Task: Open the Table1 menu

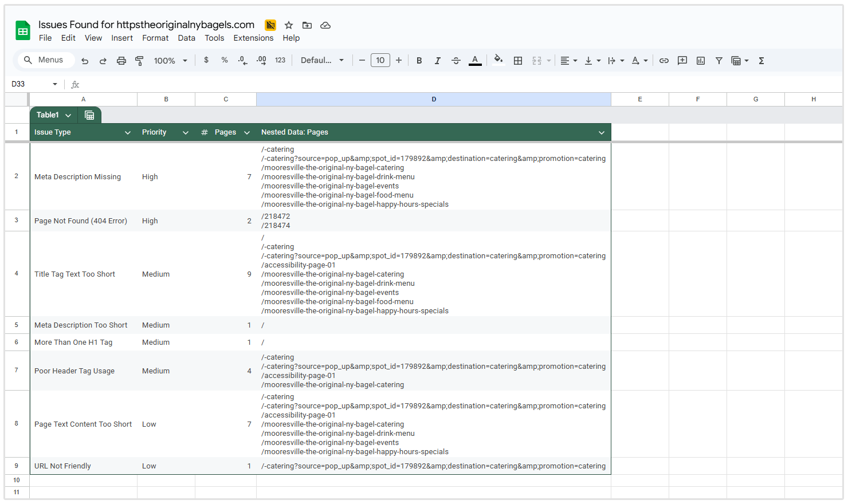Action: [53, 115]
